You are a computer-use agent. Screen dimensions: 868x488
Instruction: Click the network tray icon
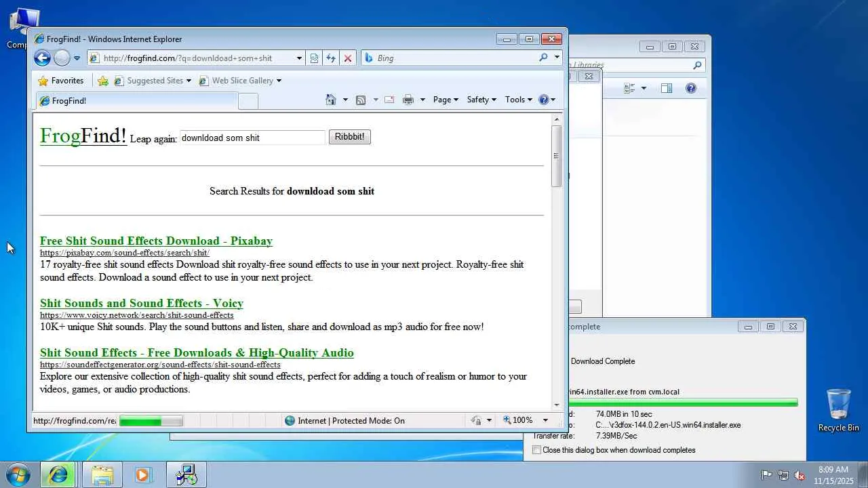783,475
